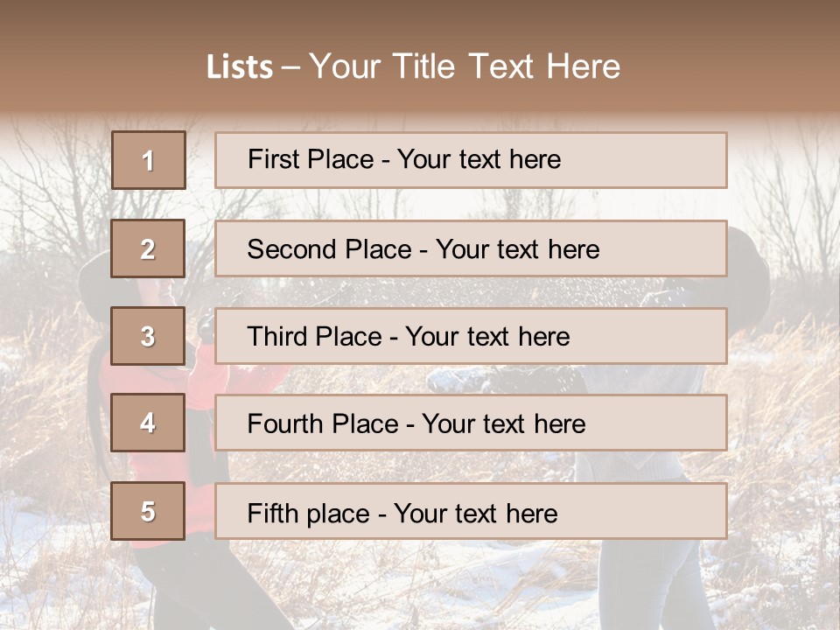Click the Fourth Place text box
The width and height of the screenshot is (840, 630).
tap(471, 423)
